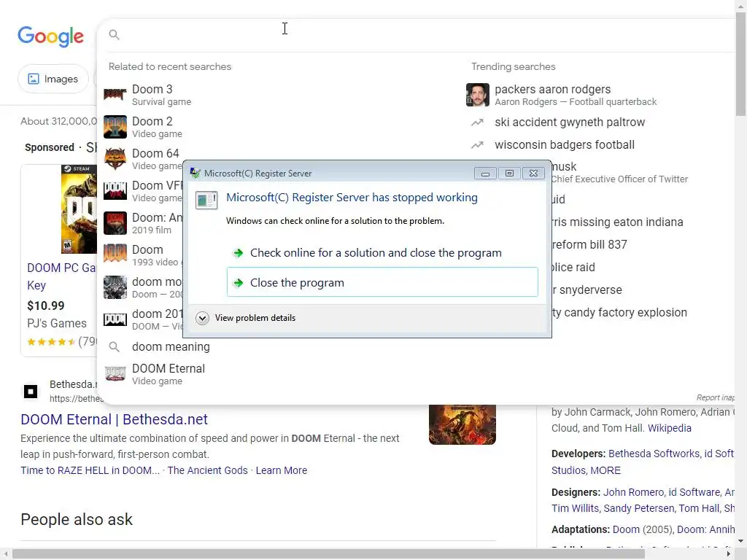Click scroll left arrow on horizontal scrollbar
747x560 pixels.
(x=5, y=554)
